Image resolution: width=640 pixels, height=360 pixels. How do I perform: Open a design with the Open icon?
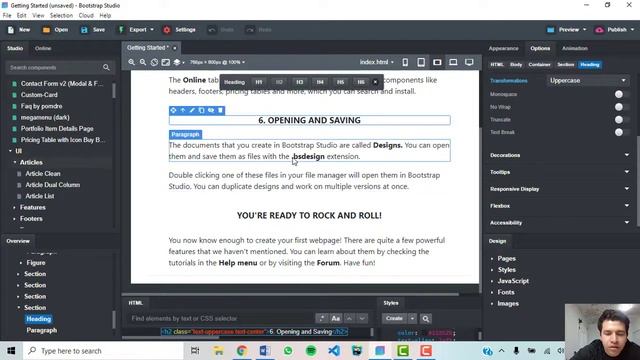pos(47,30)
